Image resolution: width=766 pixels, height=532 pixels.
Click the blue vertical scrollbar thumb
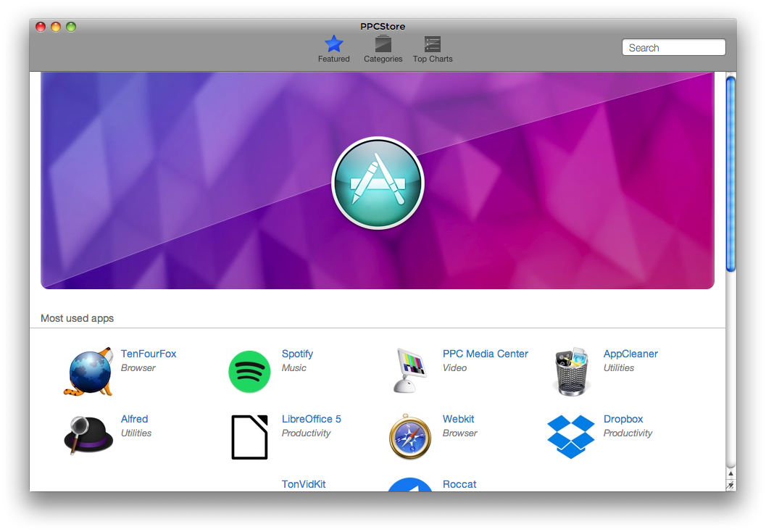coord(730,174)
